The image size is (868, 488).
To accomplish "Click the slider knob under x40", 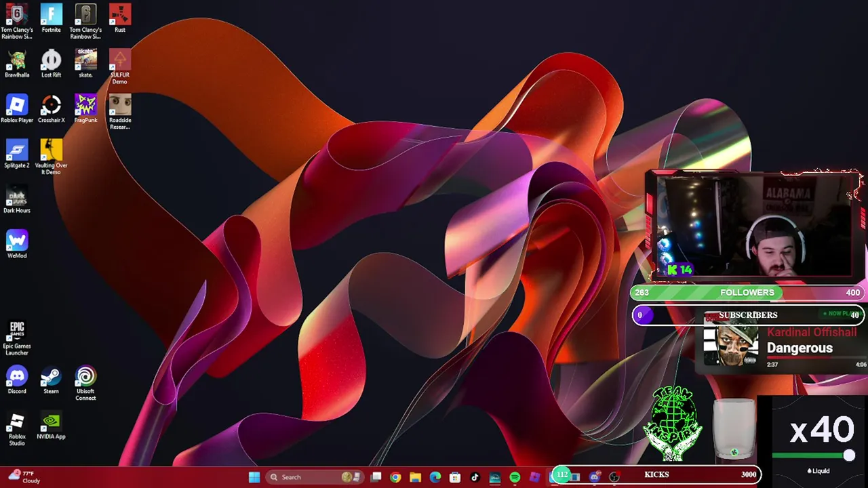I will click(849, 455).
